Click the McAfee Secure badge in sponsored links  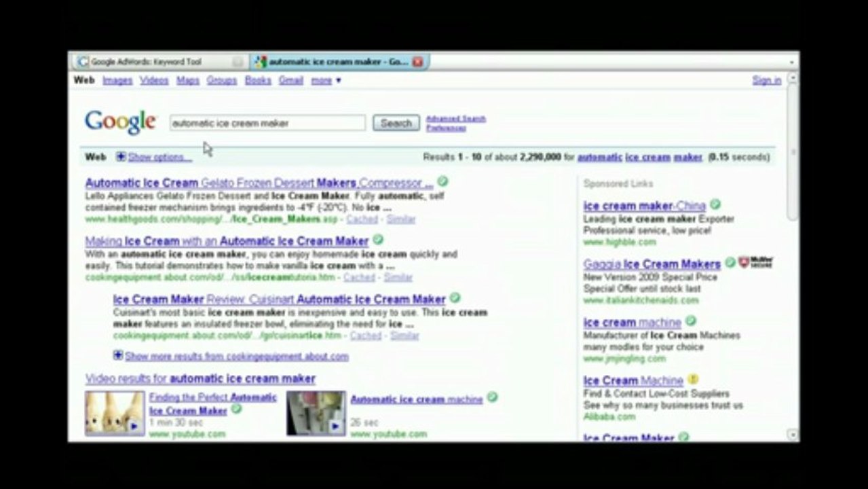point(755,262)
